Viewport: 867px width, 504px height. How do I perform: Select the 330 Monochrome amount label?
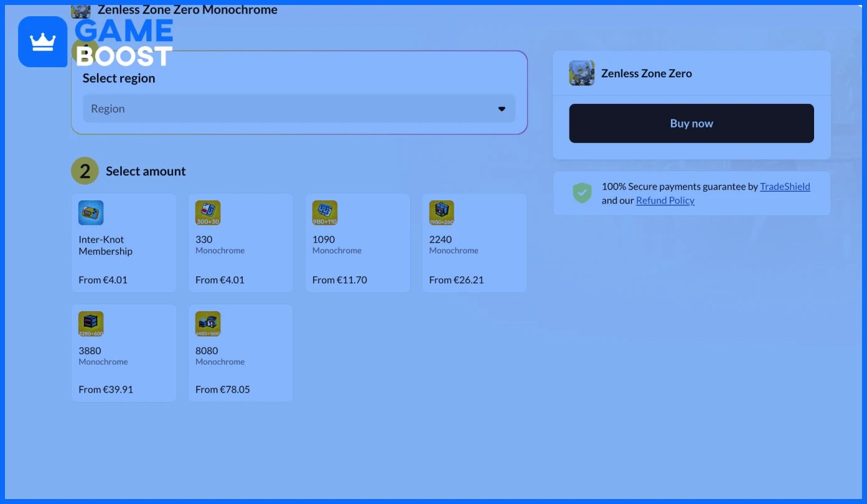click(x=220, y=245)
